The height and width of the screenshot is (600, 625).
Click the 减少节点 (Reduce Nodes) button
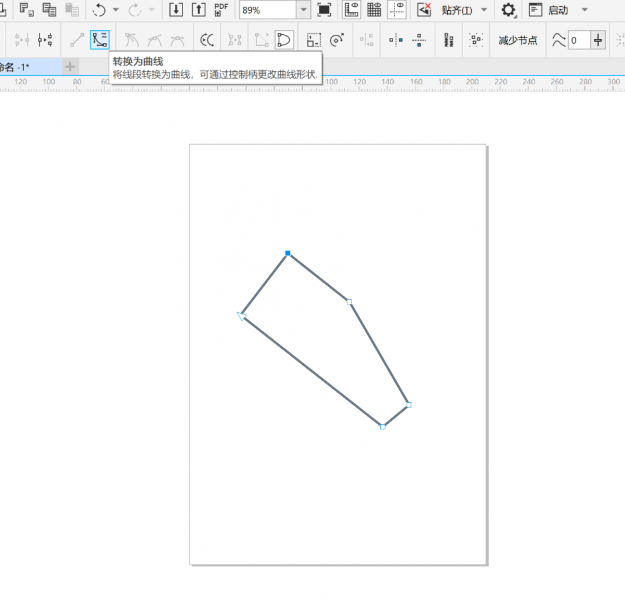click(518, 40)
